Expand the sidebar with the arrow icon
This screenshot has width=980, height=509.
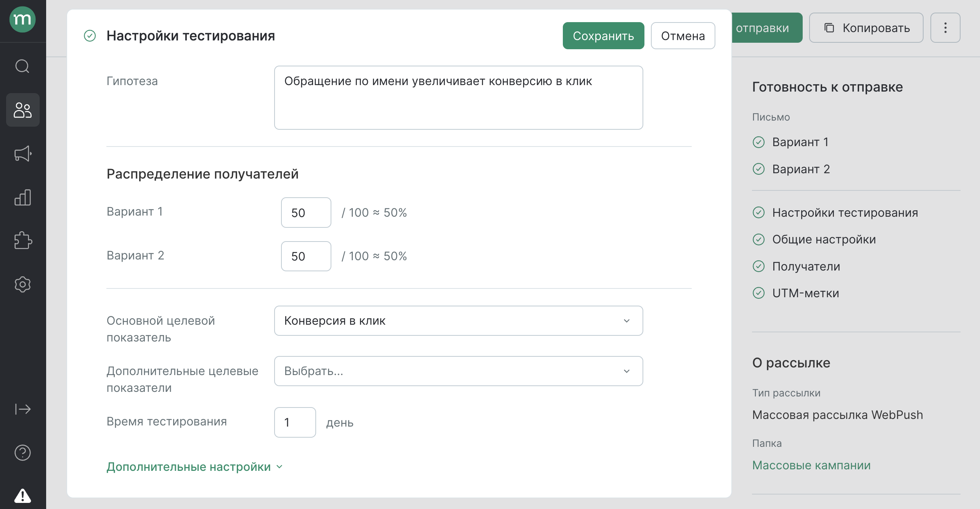22,409
